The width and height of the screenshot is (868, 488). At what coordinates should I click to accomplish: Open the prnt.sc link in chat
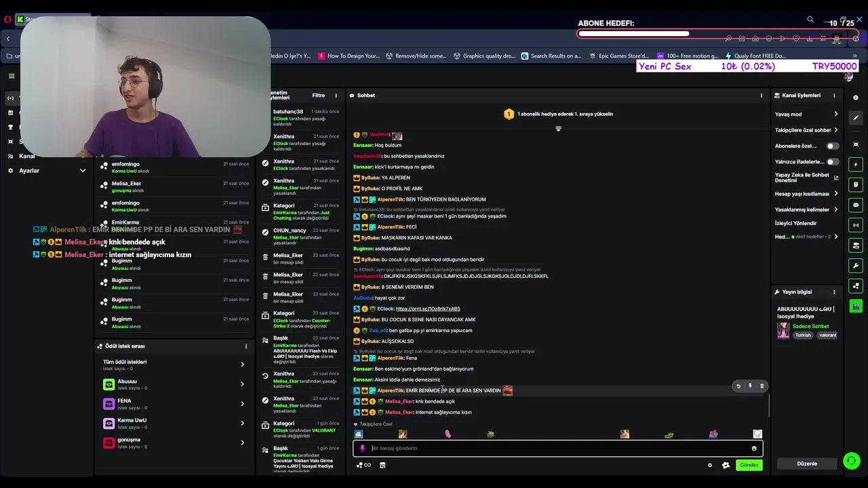[x=427, y=309]
